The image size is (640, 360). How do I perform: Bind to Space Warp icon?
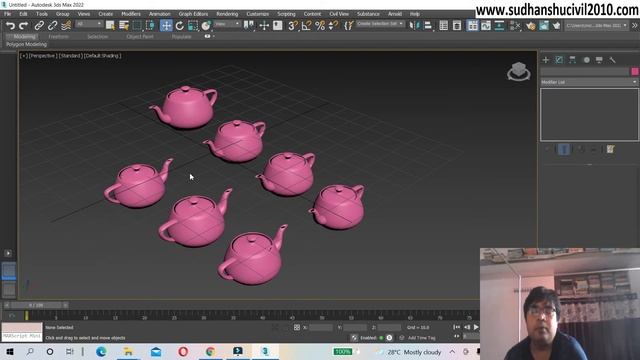[x=66, y=26]
